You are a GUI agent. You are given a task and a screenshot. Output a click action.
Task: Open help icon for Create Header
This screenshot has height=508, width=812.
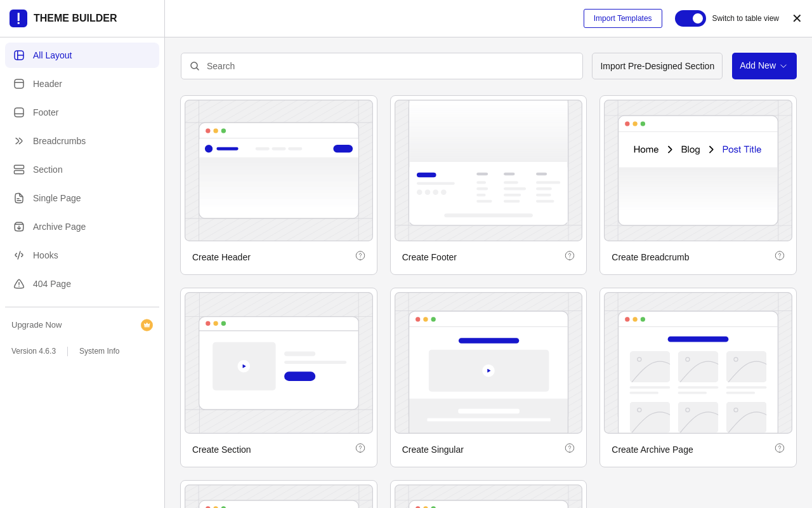tap(360, 255)
